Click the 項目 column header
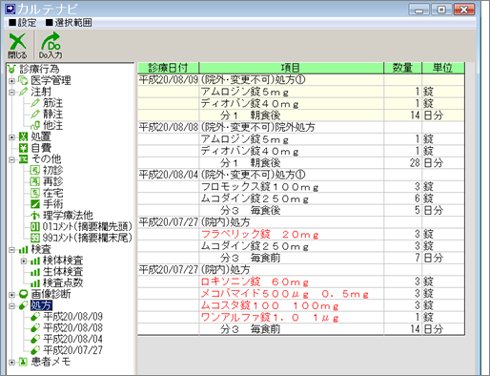 point(291,68)
